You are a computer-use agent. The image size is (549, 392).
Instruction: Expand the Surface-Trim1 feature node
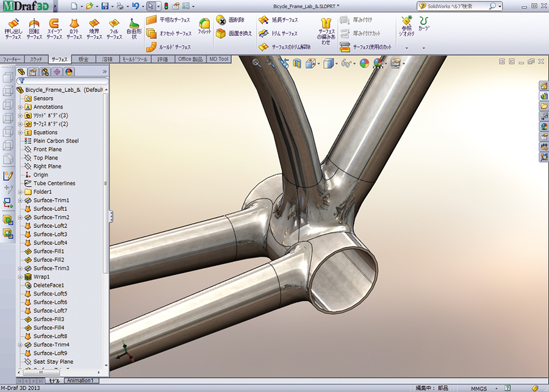pos(20,201)
